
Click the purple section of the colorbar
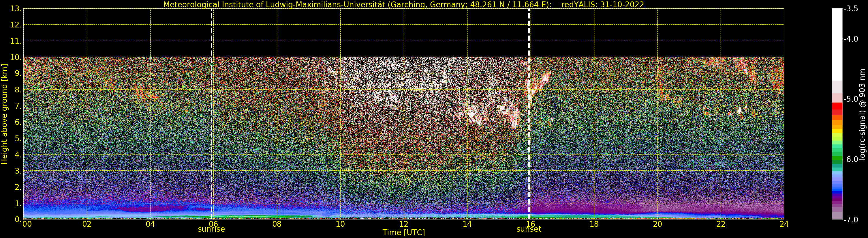click(837, 199)
